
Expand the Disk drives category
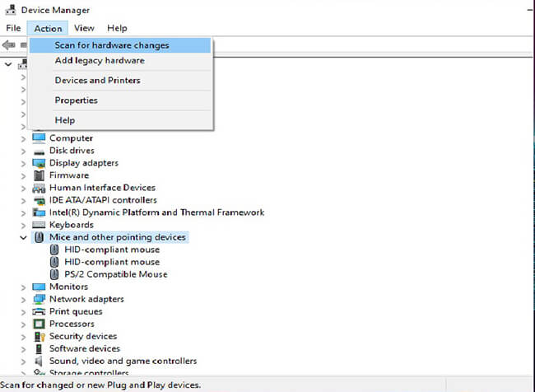(x=23, y=152)
